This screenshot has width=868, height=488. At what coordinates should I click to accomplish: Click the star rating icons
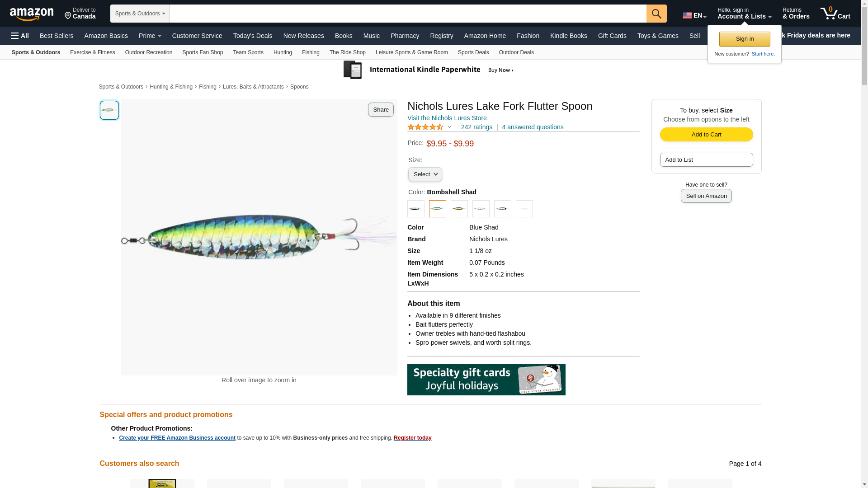425,127
